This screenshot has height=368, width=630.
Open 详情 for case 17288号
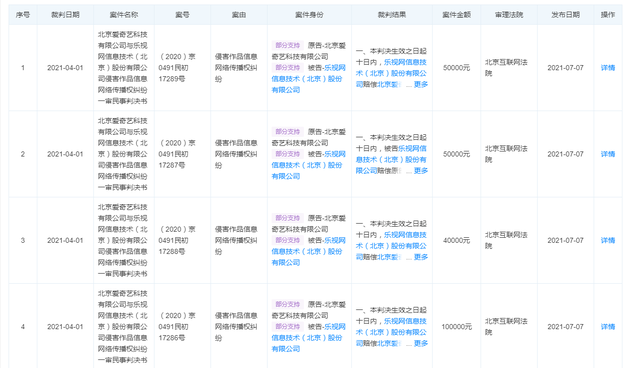[x=608, y=241]
